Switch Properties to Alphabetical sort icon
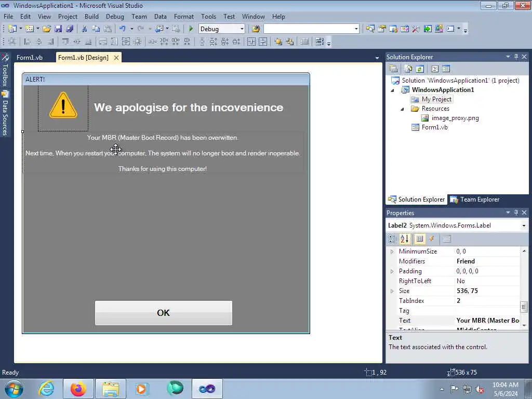 tap(404, 239)
